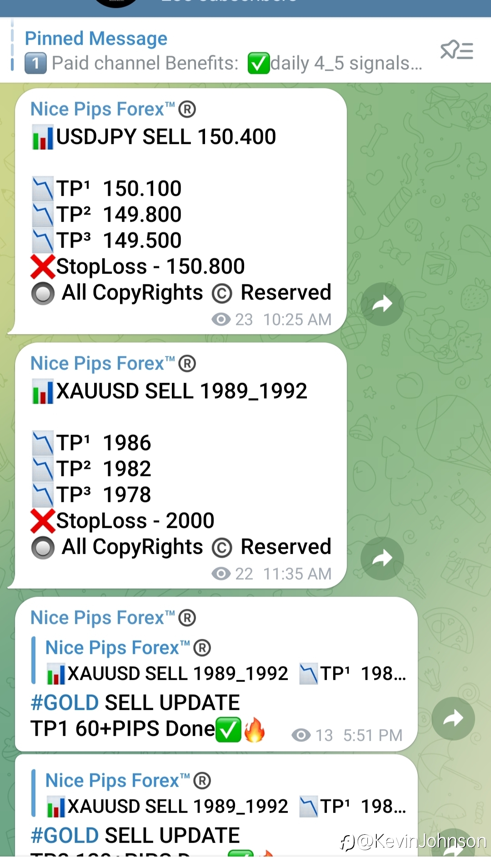The width and height of the screenshot is (491, 868).
Task: Open the #GOLD hashtag in 5:51 PM message
Action: pos(65,702)
